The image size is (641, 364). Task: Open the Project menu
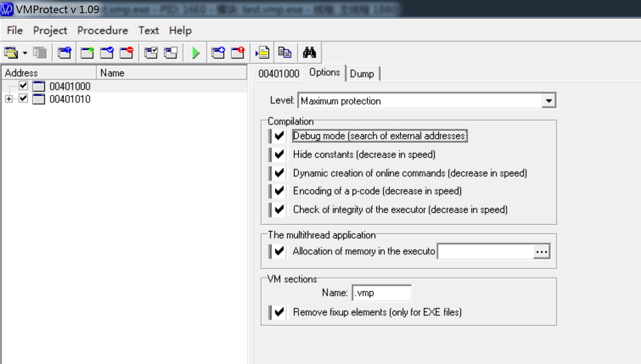click(x=50, y=30)
